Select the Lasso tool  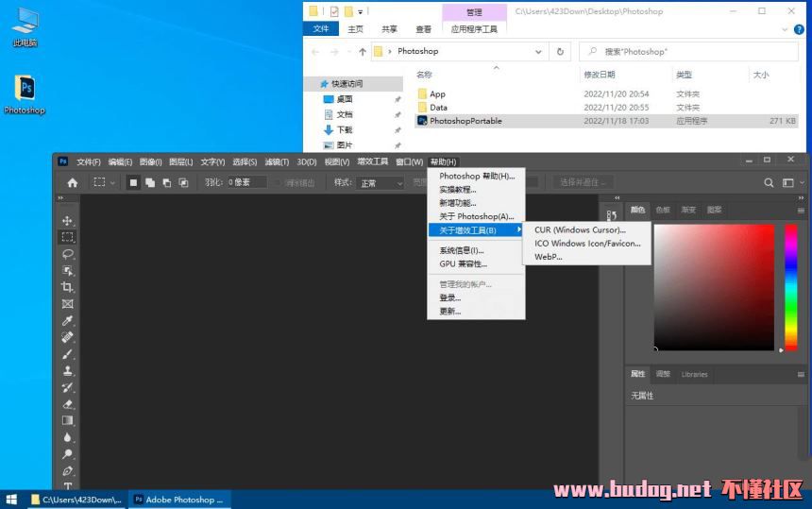[67, 254]
